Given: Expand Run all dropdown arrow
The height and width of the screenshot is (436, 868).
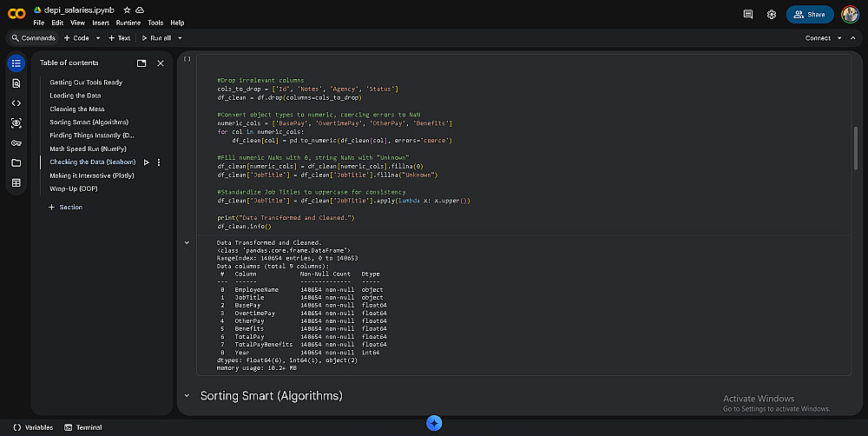Looking at the screenshot, I should (180, 38).
